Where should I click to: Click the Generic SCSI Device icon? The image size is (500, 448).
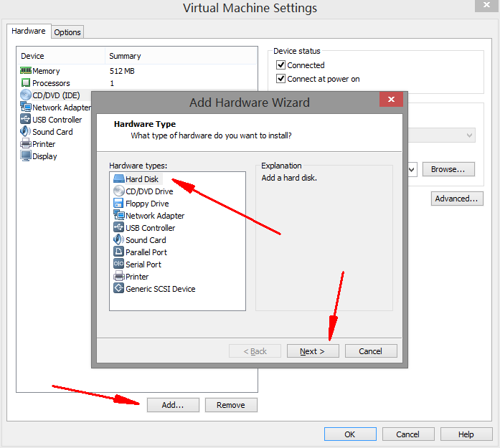[x=118, y=288]
